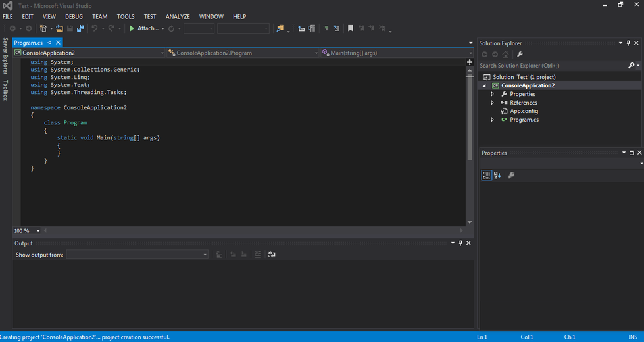644x342 pixels.
Task: Open the DEBUG menu
Action: click(x=74, y=16)
